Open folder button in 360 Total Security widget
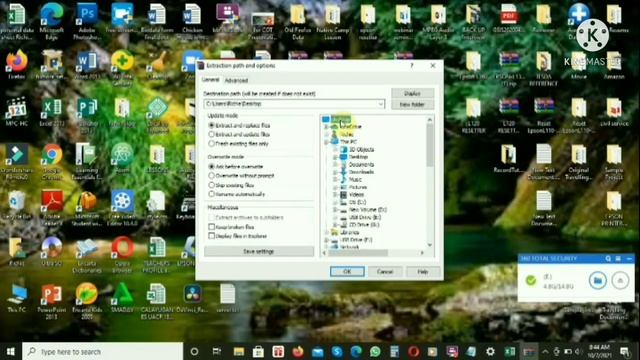 598,280
